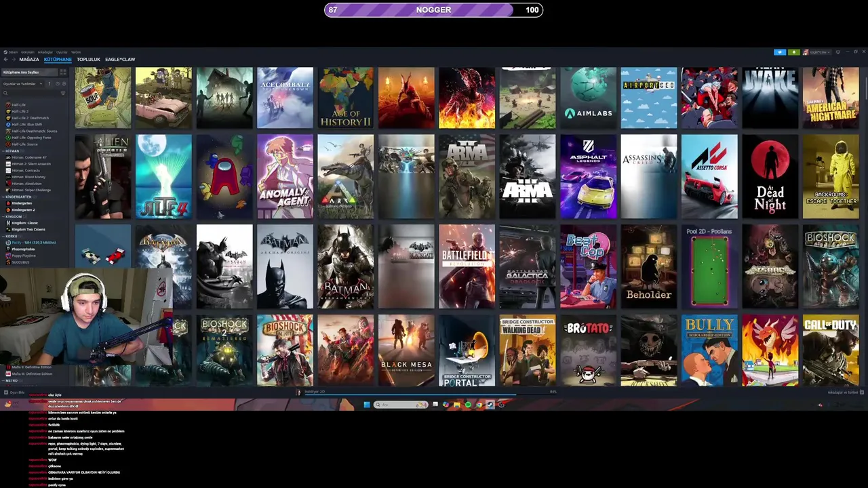Go forward with the right arrow
The height and width of the screenshot is (488, 868).
pyautogui.click(x=14, y=60)
